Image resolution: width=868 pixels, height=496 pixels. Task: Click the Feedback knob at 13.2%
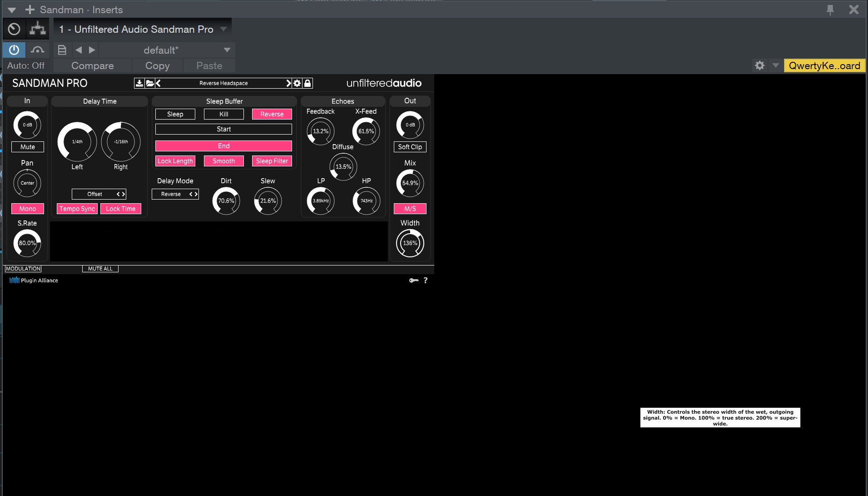pos(321,131)
